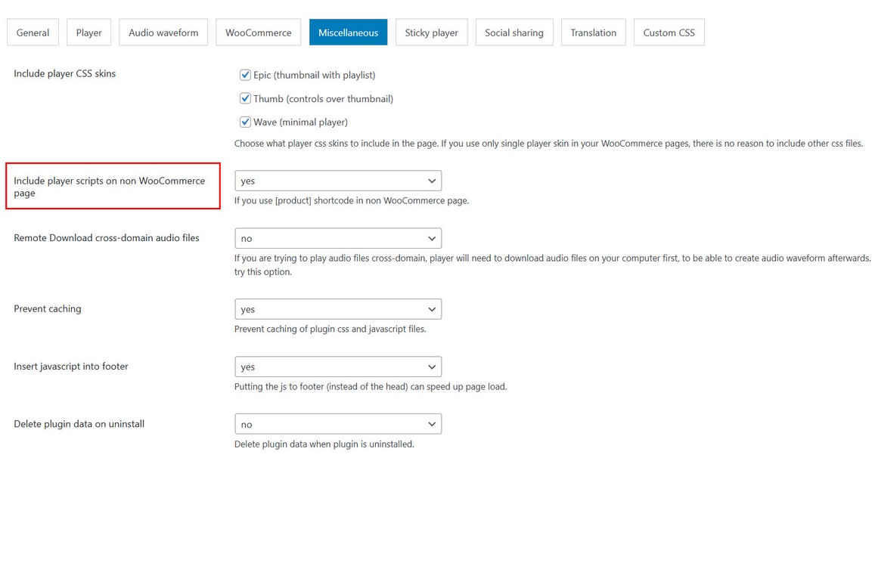Image resolution: width=872 pixels, height=588 pixels.
Task: Switch to the Player tab
Action: (x=88, y=32)
